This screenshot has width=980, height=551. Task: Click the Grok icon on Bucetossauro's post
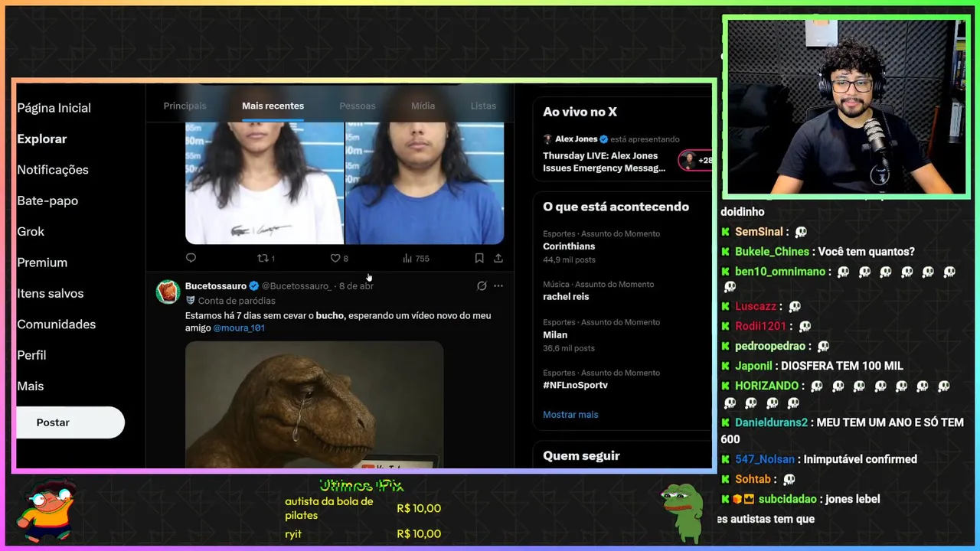click(482, 286)
